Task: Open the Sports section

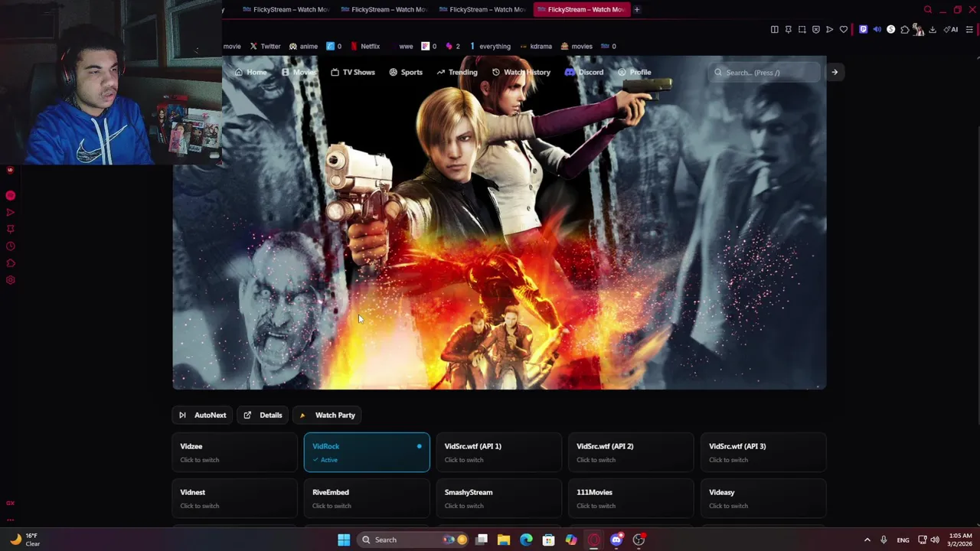Action: [406, 72]
